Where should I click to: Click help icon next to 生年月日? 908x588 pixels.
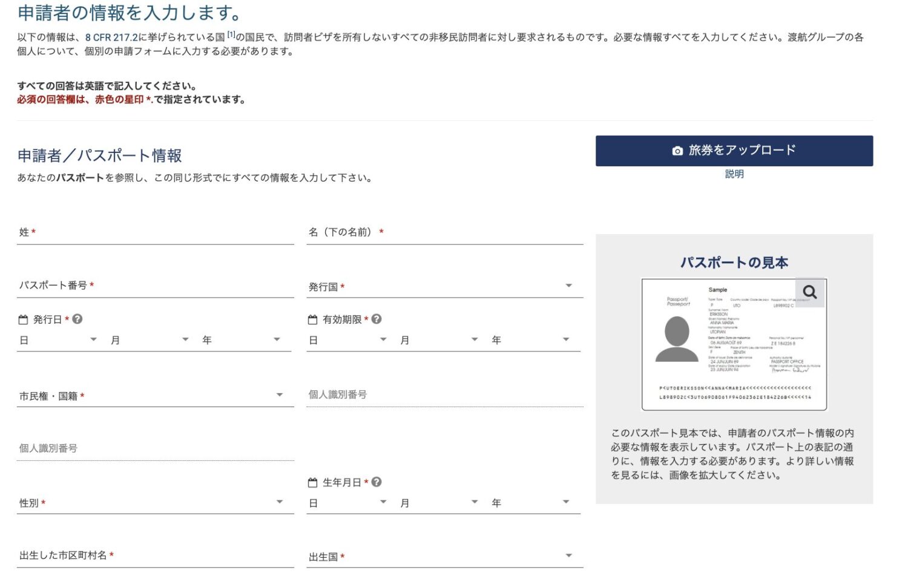377,482
